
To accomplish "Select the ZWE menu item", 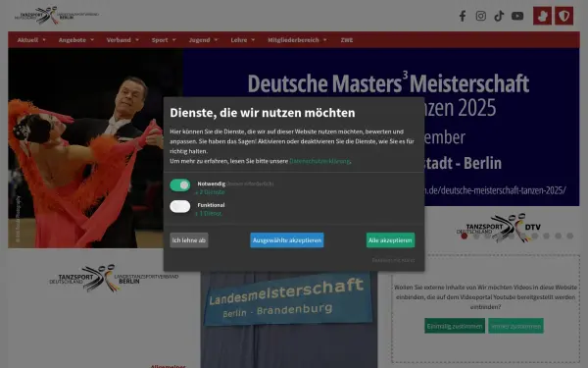I will 347,40.
